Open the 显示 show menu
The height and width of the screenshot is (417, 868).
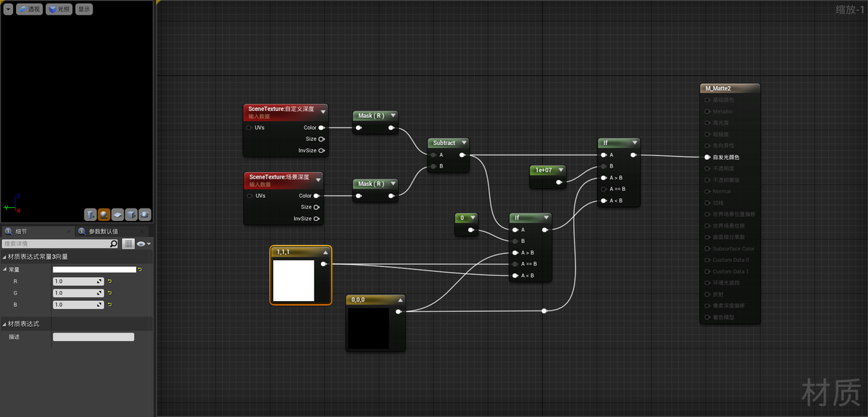[x=84, y=9]
